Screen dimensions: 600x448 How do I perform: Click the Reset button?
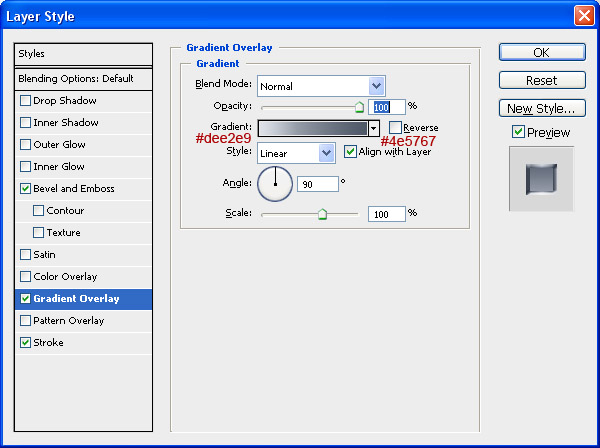tap(542, 80)
